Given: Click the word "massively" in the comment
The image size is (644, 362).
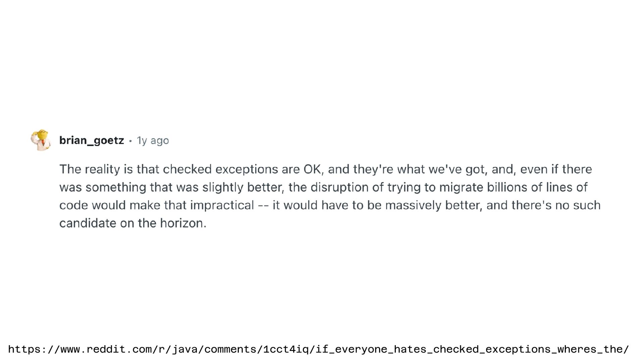Looking at the screenshot, I should (413, 205).
